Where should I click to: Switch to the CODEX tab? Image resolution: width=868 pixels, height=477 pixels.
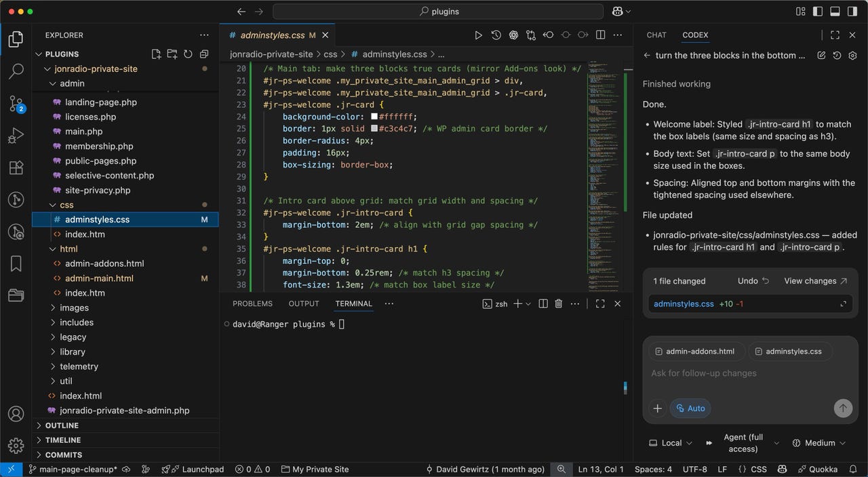[695, 35]
